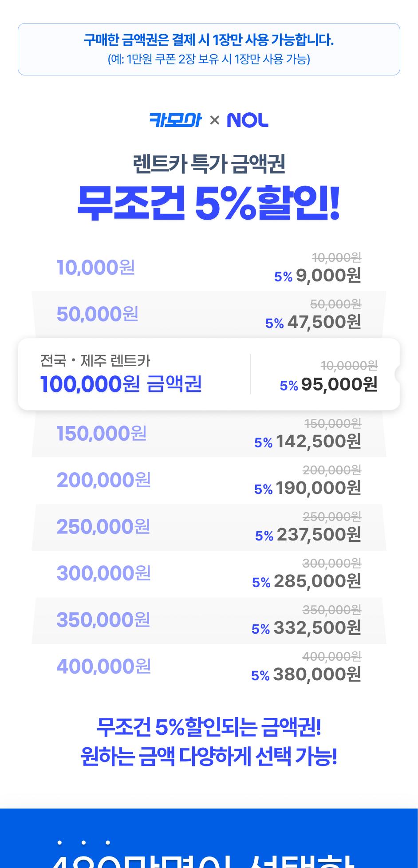Pick the purple 300,000원 voucher label
Viewport: 418px width, 868px height.
point(104,573)
